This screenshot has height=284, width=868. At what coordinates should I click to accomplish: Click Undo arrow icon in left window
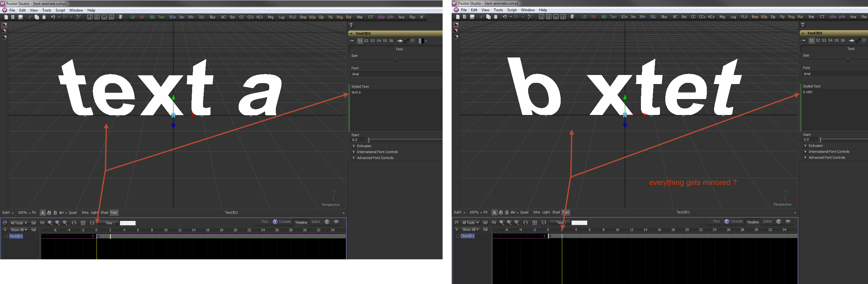pyautogui.click(x=53, y=17)
